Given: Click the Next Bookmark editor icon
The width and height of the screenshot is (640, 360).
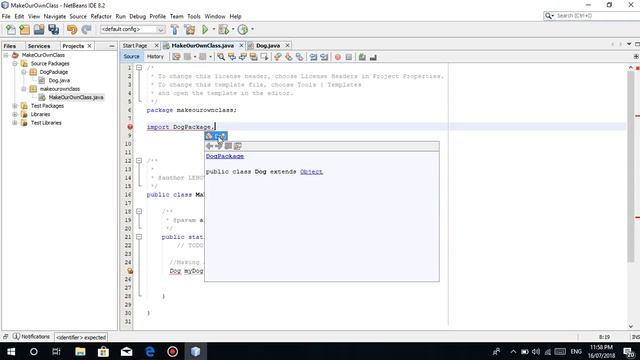Looking at the screenshot, I should (x=289, y=57).
